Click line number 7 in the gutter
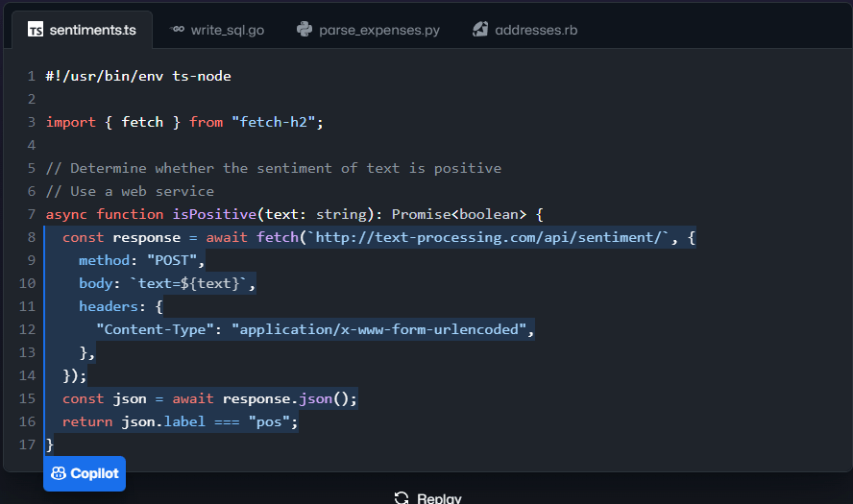 [32, 214]
